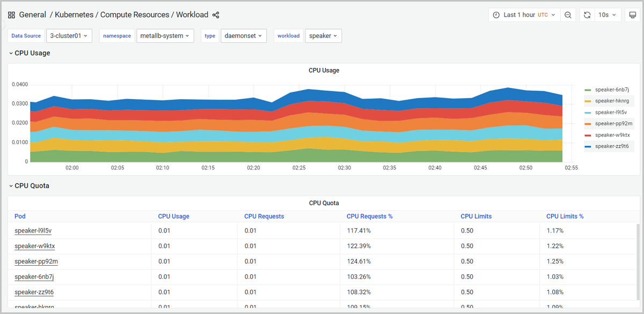Click the dashboards grid icon
Screen dimensions: 644x314
pyautogui.click(x=11, y=15)
